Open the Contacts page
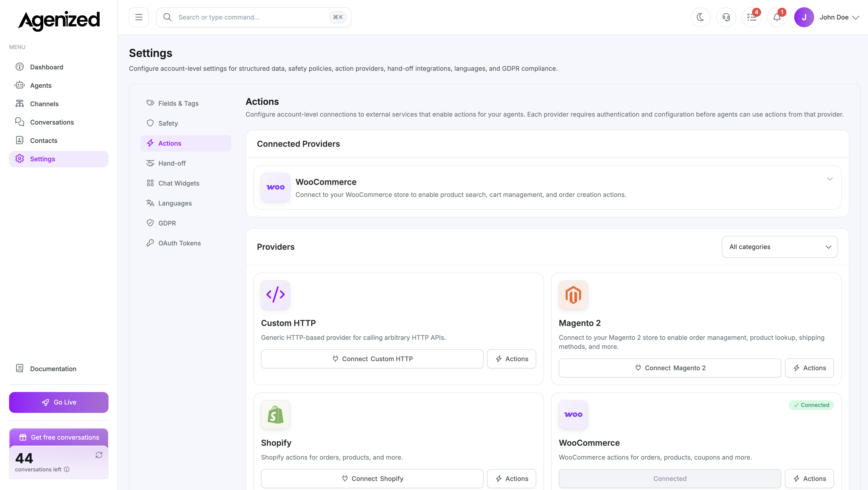Viewport: 868px width, 490px height. [43, 140]
